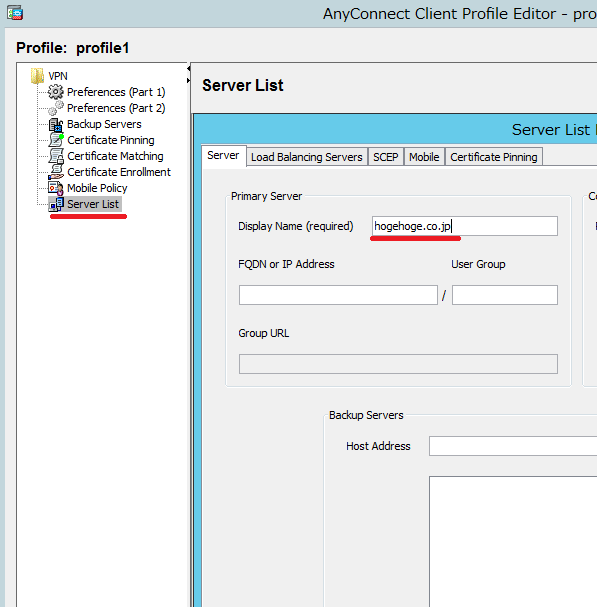The image size is (597, 607).
Task: Click the 'Backup Servers' group box title
Action: tap(366, 415)
